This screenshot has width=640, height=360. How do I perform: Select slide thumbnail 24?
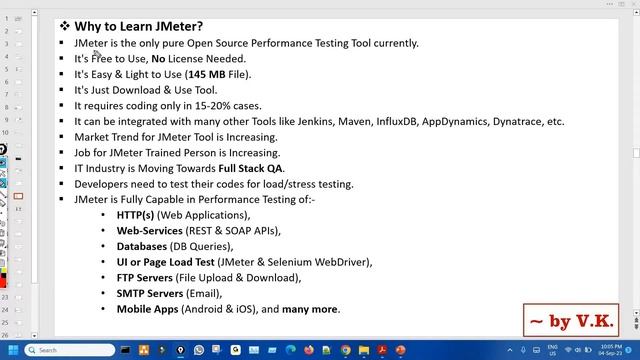(18, 310)
